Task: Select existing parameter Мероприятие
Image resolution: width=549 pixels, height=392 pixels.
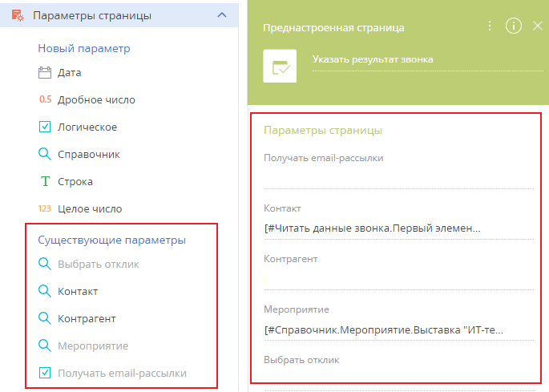Action: point(93,346)
